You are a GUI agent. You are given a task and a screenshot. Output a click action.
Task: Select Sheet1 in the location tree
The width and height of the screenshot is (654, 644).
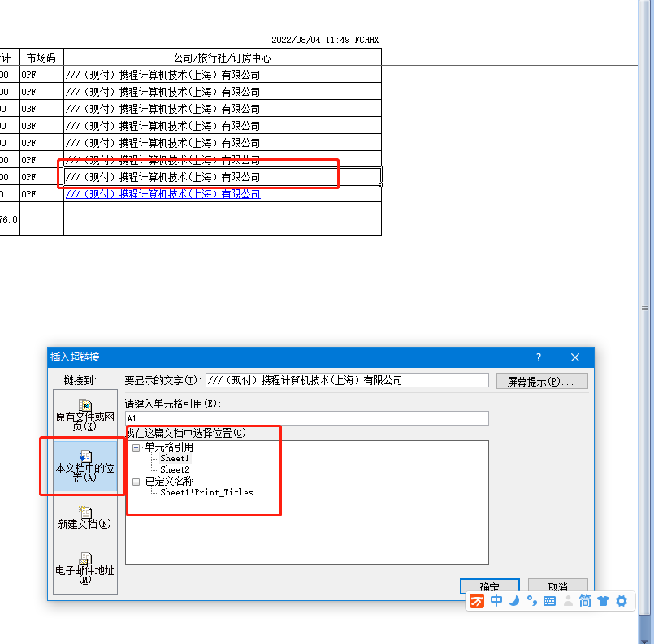(175, 459)
